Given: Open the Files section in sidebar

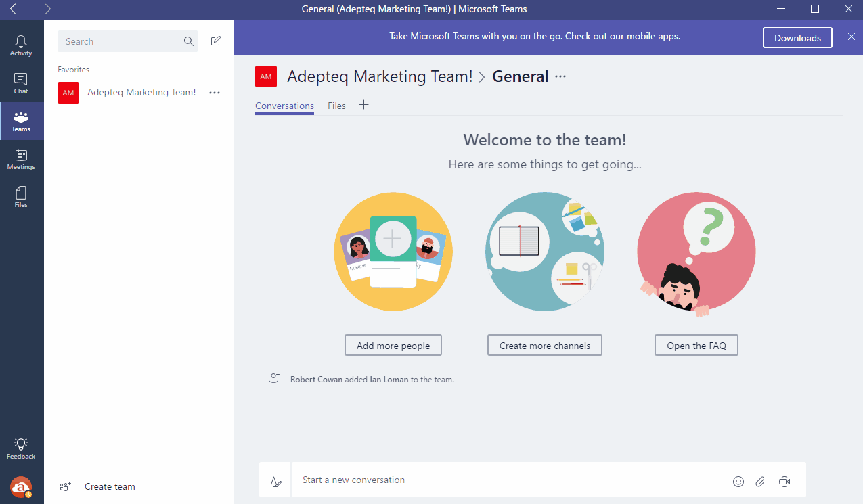Looking at the screenshot, I should (x=21, y=197).
